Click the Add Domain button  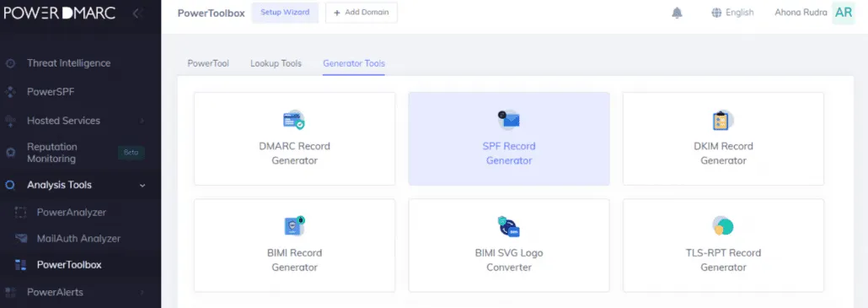tap(362, 12)
